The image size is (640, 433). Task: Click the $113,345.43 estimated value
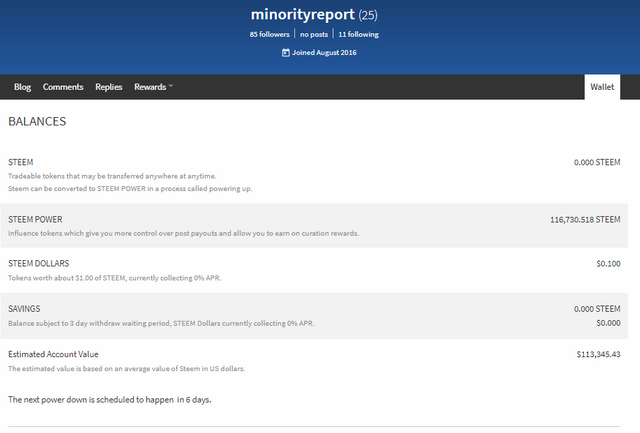pos(598,354)
